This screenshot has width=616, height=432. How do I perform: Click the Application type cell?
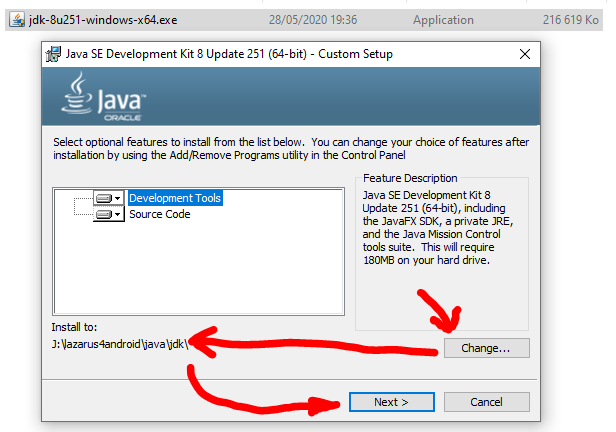(443, 20)
